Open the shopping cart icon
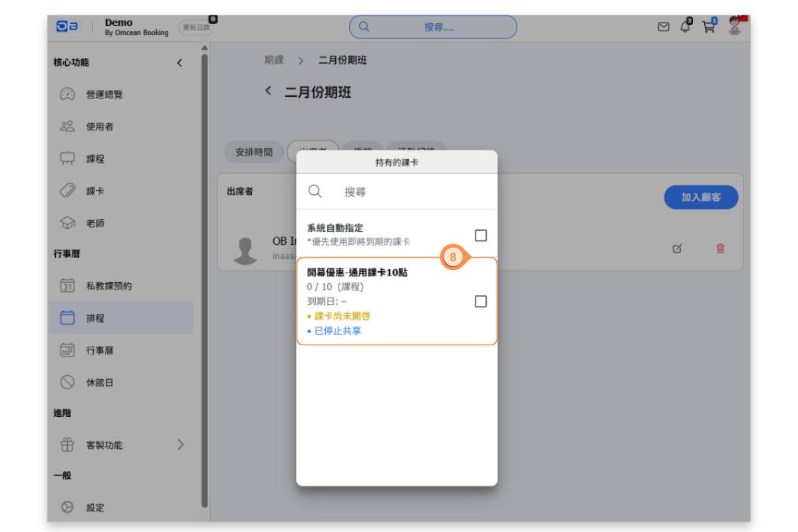This screenshot has height=532, width=798. [x=708, y=27]
